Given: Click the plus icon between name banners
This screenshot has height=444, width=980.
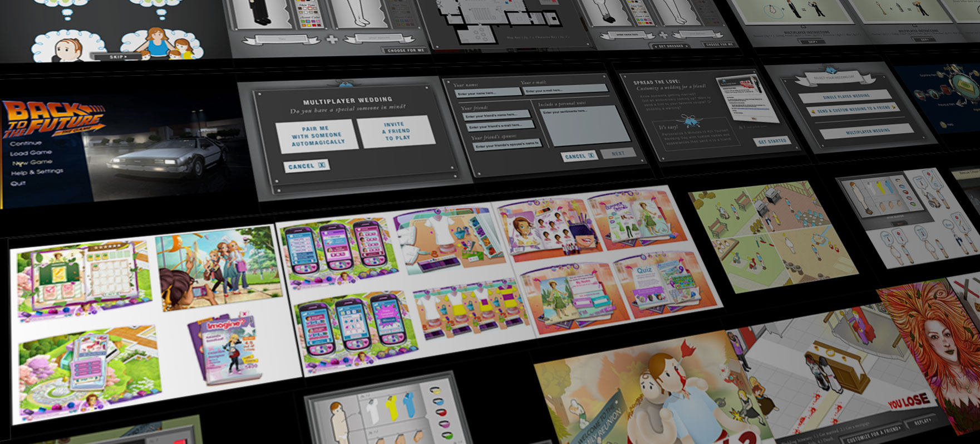Looking at the screenshot, I should 331,40.
